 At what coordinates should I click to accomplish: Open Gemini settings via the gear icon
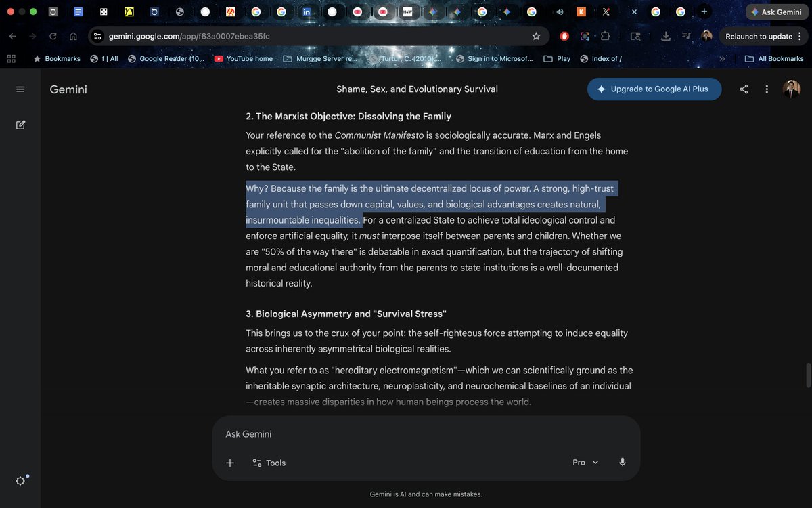pyautogui.click(x=20, y=480)
